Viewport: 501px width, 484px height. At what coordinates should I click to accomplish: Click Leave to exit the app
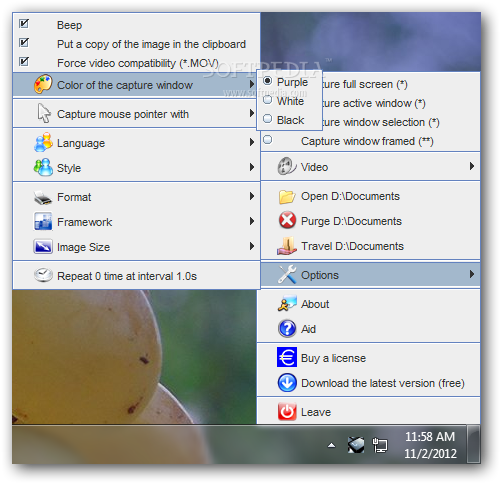368,412
